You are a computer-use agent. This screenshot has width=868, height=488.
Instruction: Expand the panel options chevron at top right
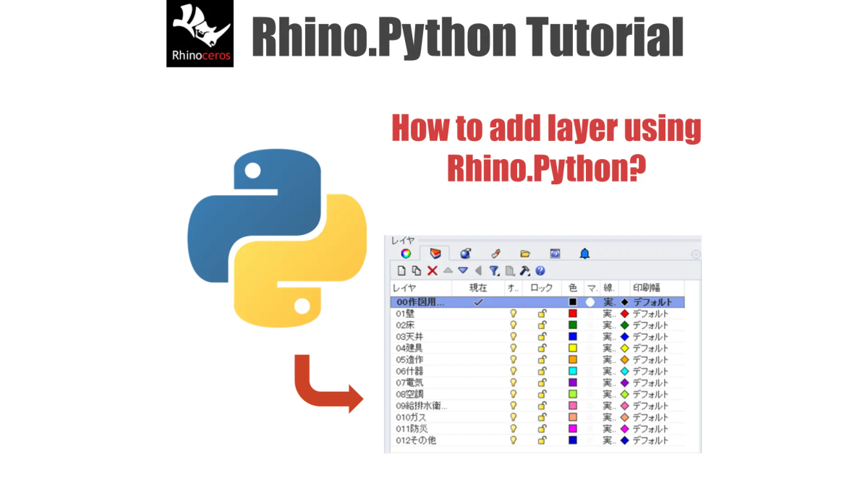pos(695,255)
